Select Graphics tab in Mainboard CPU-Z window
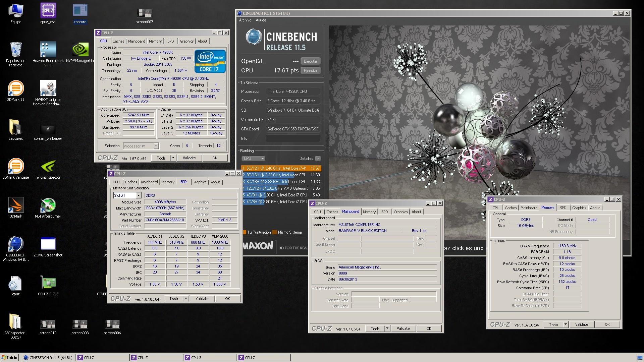This screenshot has width=644, height=362. click(x=401, y=212)
